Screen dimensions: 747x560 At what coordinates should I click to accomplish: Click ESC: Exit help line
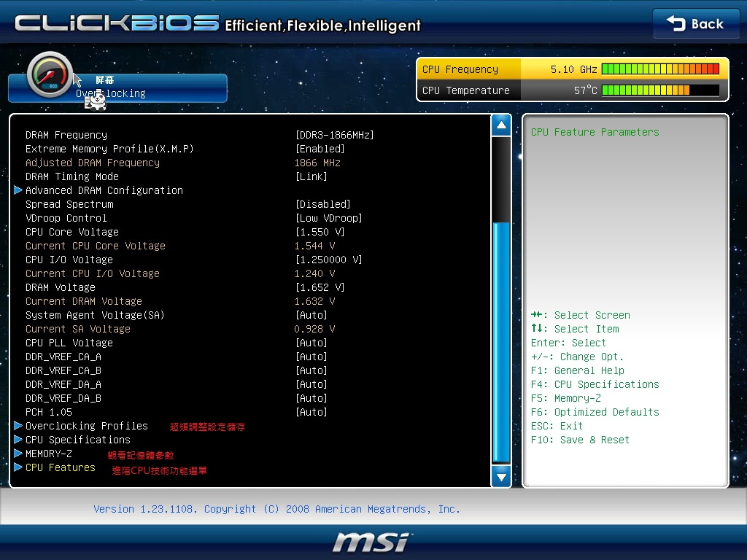(x=557, y=426)
